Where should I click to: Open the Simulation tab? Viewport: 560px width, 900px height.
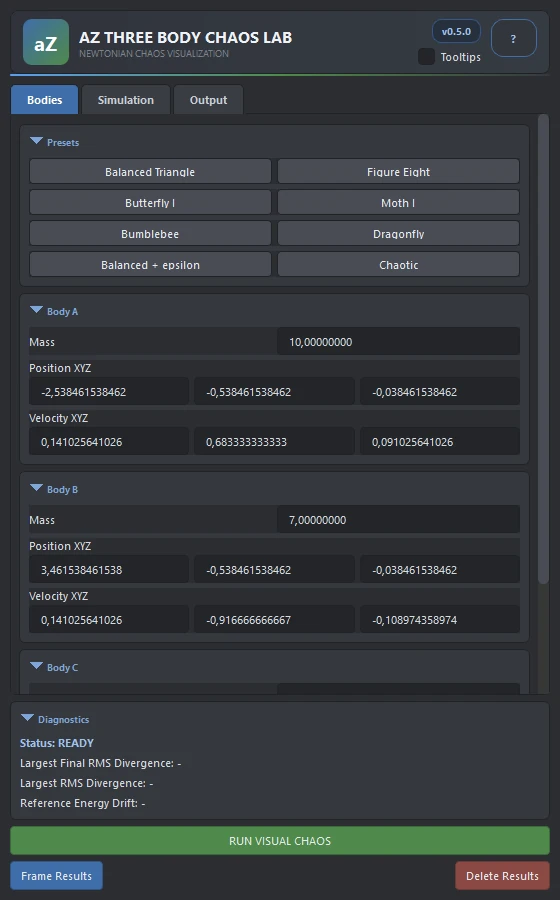point(126,100)
